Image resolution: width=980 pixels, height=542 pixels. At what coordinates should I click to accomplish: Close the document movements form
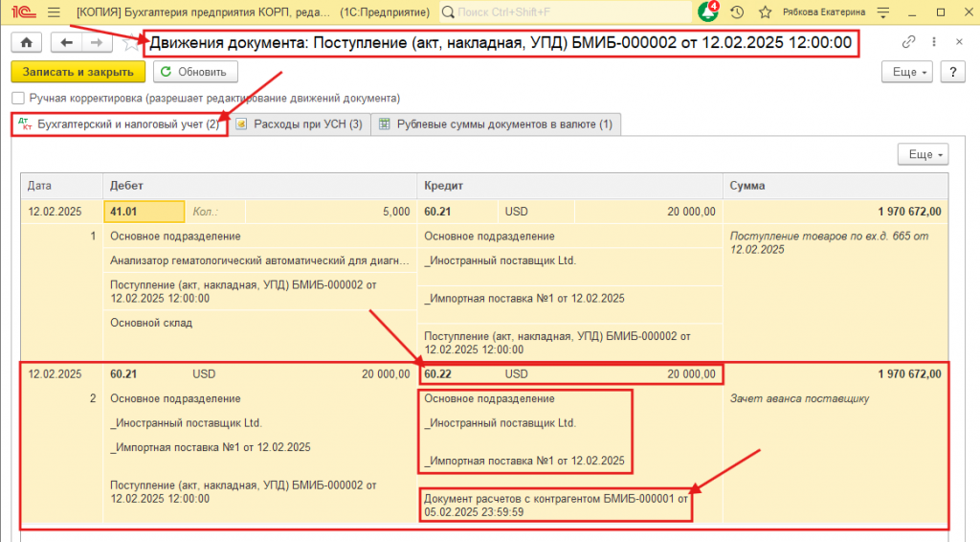pyautogui.click(x=959, y=42)
